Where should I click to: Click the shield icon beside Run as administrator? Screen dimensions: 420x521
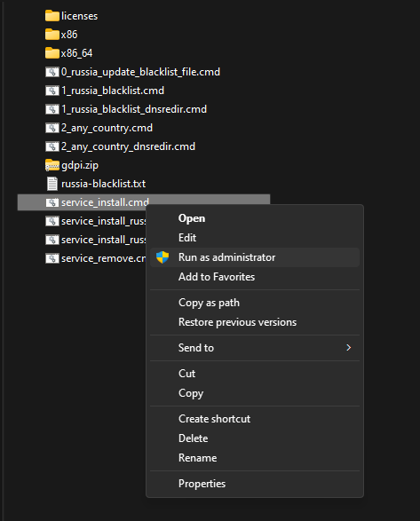pyautogui.click(x=162, y=257)
